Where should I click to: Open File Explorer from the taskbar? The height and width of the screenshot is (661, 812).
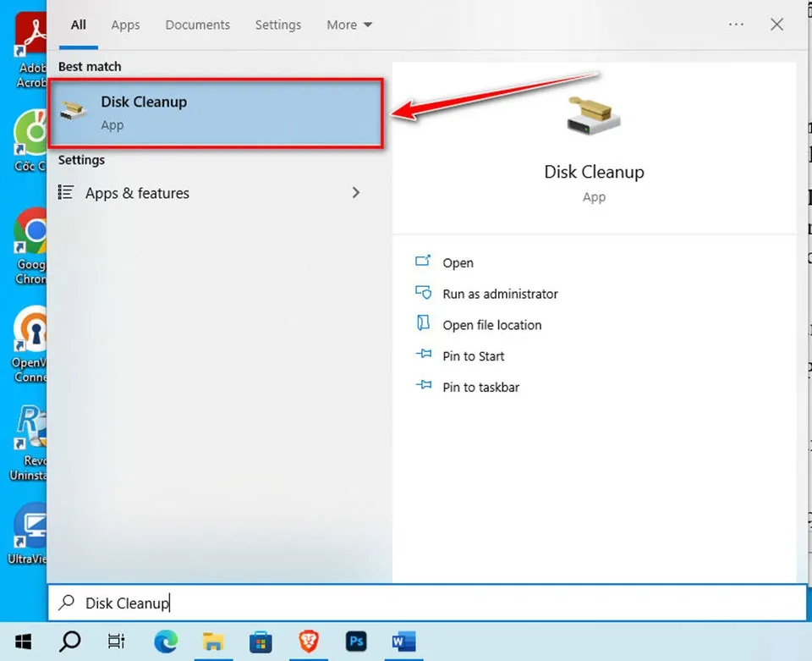tap(214, 642)
